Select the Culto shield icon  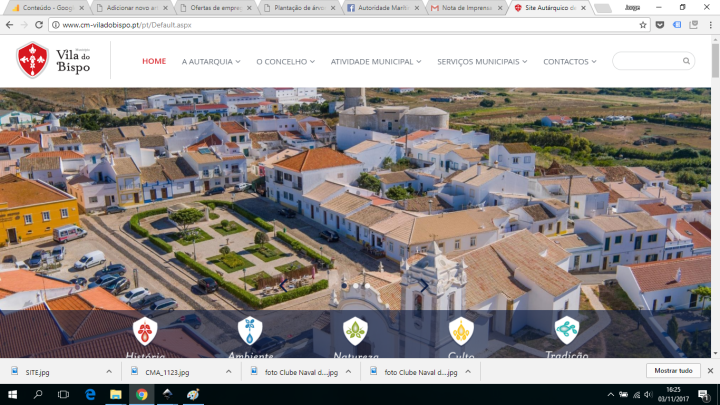coord(461,330)
